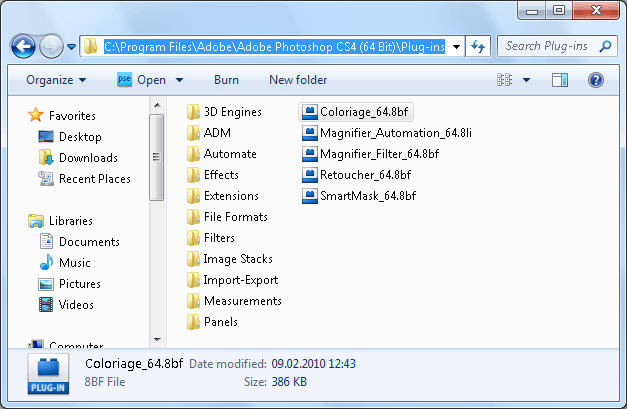Select the Extensions folder

[223, 196]
